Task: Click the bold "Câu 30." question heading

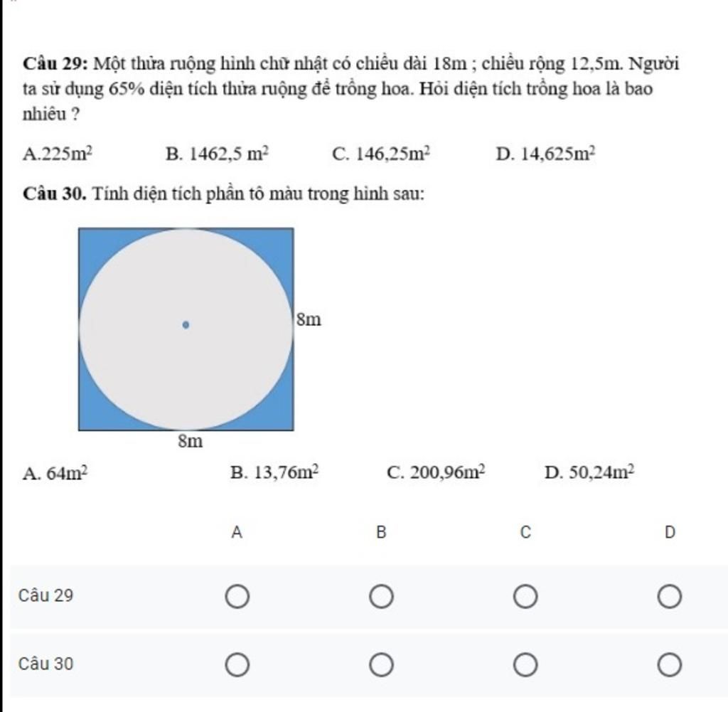Action: (55, 193)
